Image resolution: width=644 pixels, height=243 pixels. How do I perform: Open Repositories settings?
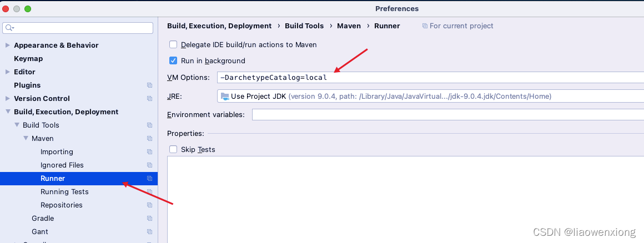tap(62, 205)
